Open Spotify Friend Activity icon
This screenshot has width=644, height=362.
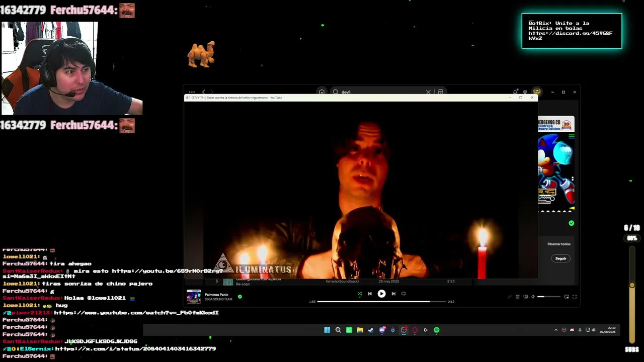pos(525,92)
